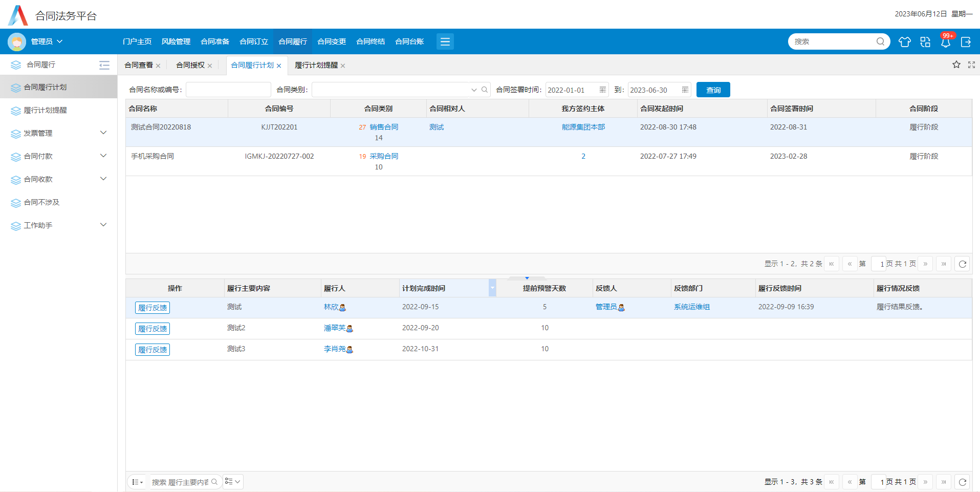This screenshot has width=980, height=492.
Task: Open calendar picker for start date 2022-01-01
Action: tap(602, 90)
